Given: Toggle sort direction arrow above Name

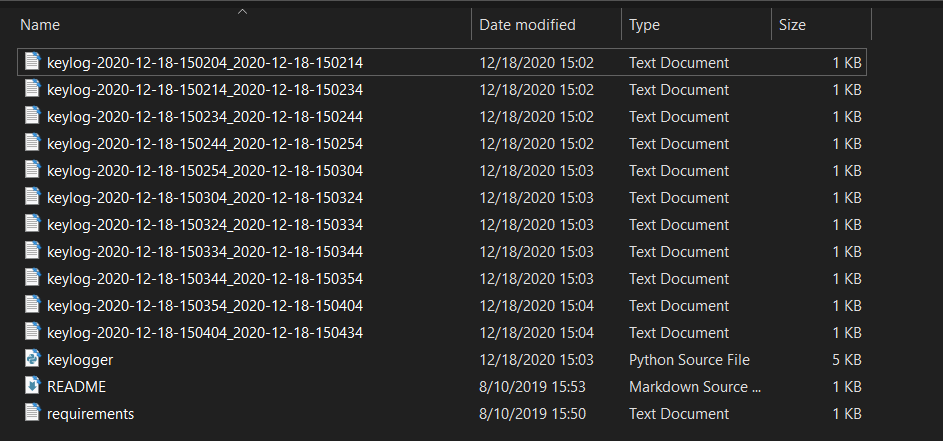Looking at the screenshot, I should [242, 12].
